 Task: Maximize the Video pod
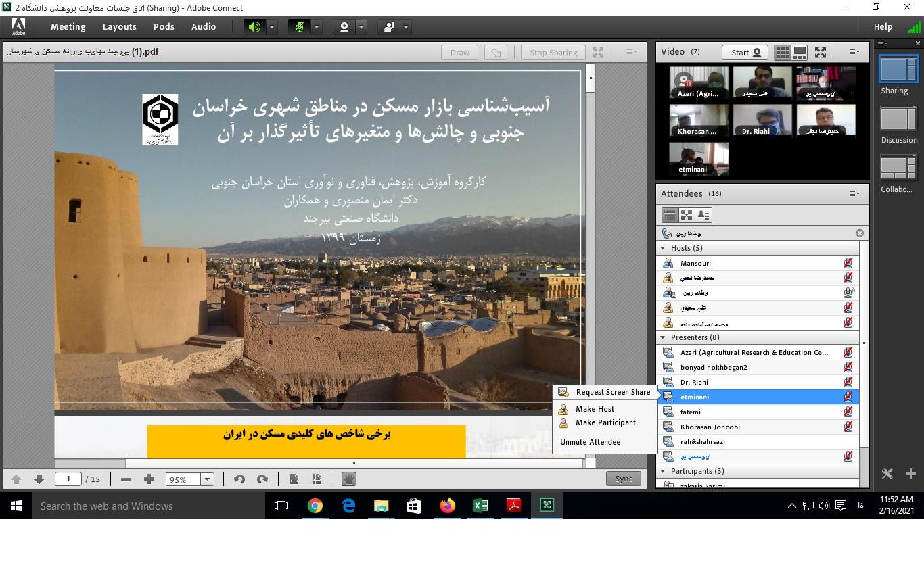tap(821, 52)
